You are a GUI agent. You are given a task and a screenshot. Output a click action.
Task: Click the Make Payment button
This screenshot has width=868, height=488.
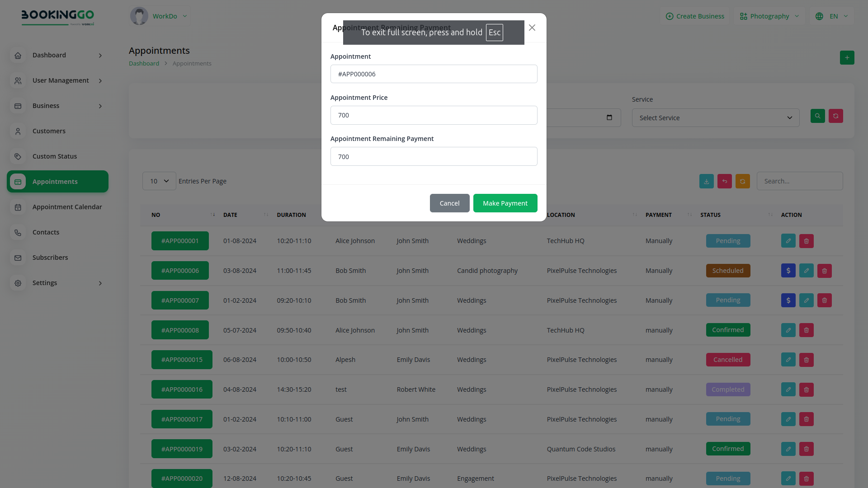505,203
